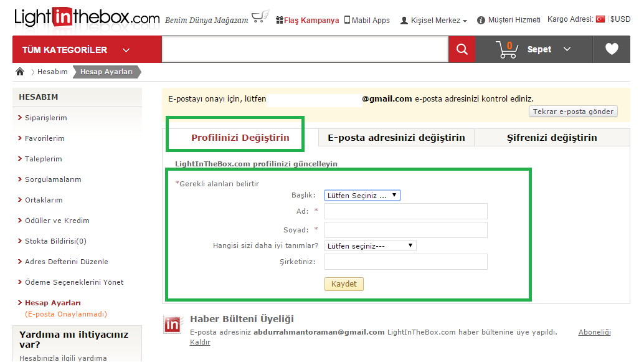This screenshot has height=362, width=644.
Task: Click (E-posta Onaylanmadı) status text
Action: pyautogui.click(x=66, y=314)
